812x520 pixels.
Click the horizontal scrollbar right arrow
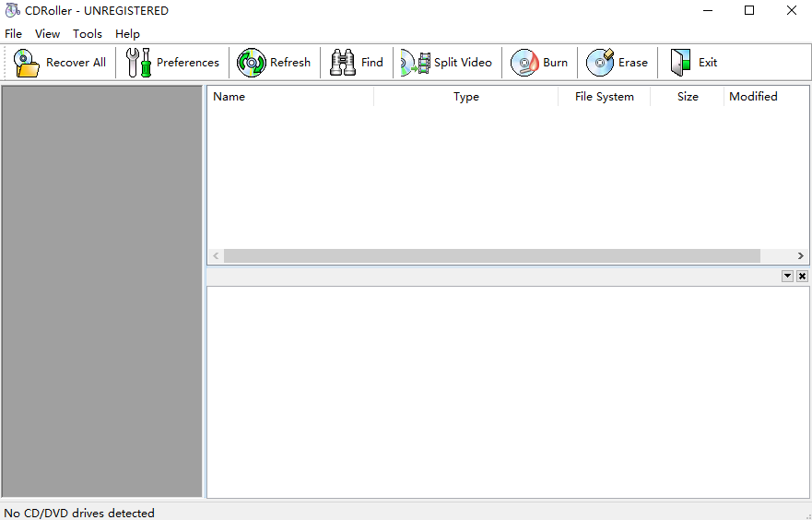(801, 255)
